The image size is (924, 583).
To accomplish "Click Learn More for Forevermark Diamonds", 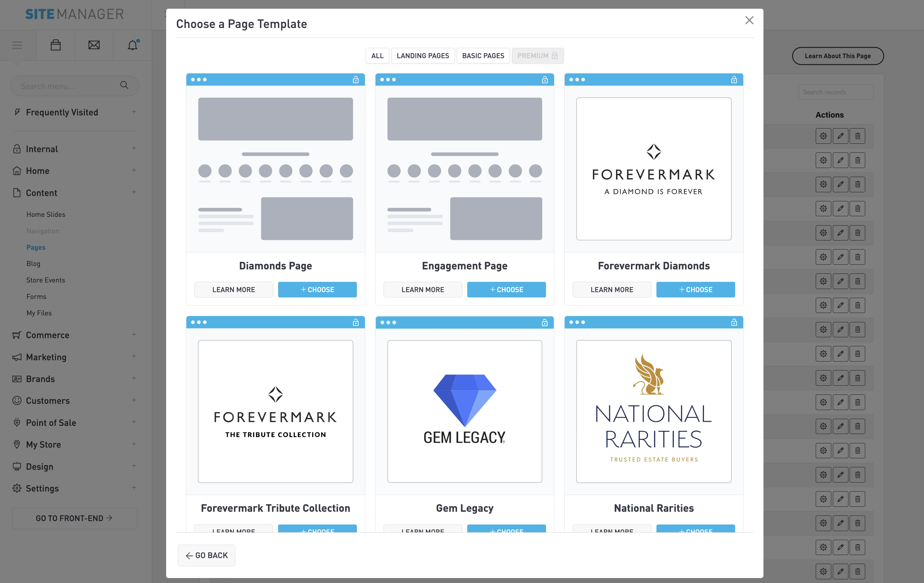I will coord(612,289).
